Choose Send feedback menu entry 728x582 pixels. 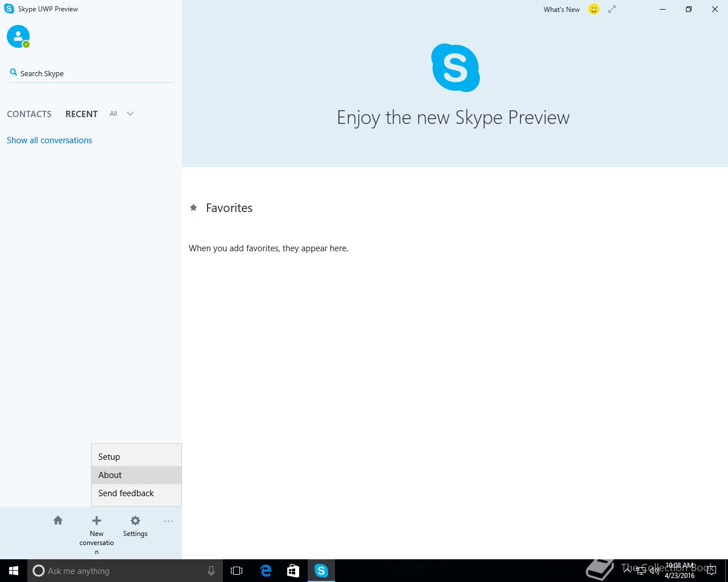(x=136, y=493)
